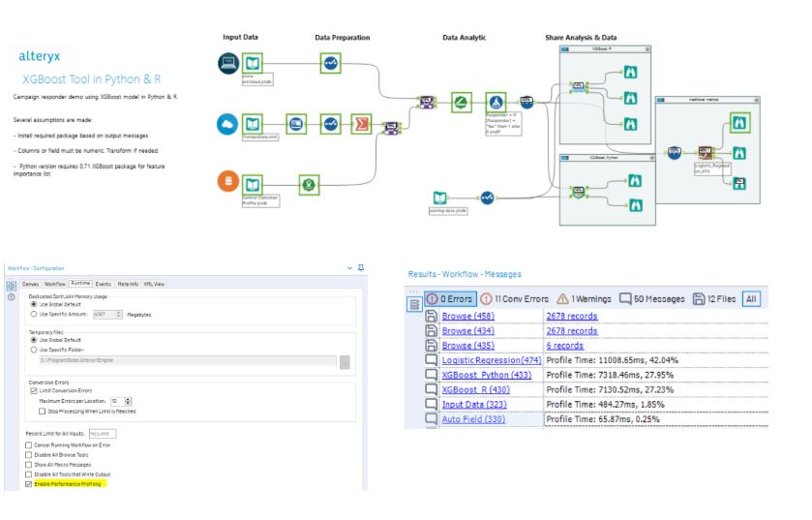Filter results by 12 Files
The width and height of the screenshot is (812, 520).
point(714,299)
